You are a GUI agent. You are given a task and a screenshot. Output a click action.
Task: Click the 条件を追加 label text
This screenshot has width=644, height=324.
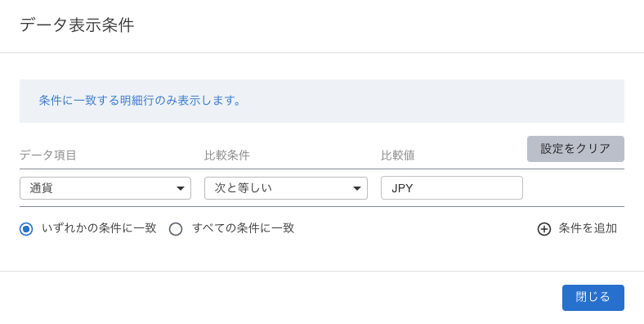coord(588,228)
